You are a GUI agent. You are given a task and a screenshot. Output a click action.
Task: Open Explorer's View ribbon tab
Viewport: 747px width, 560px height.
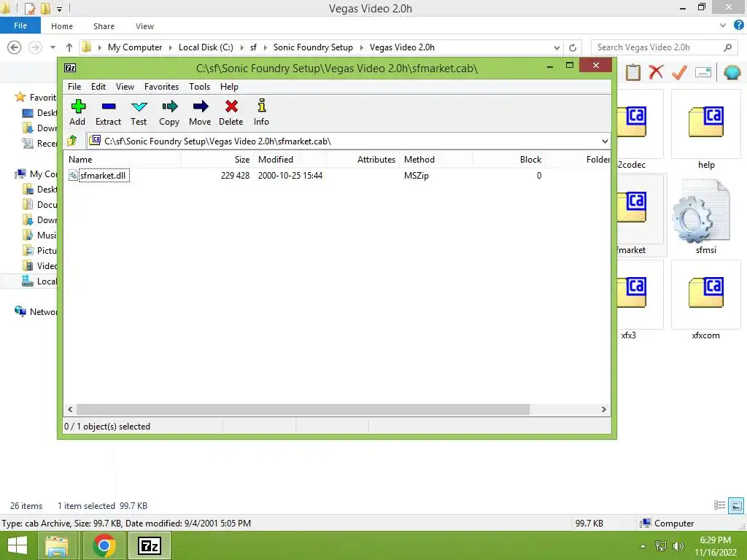(144, 26)
